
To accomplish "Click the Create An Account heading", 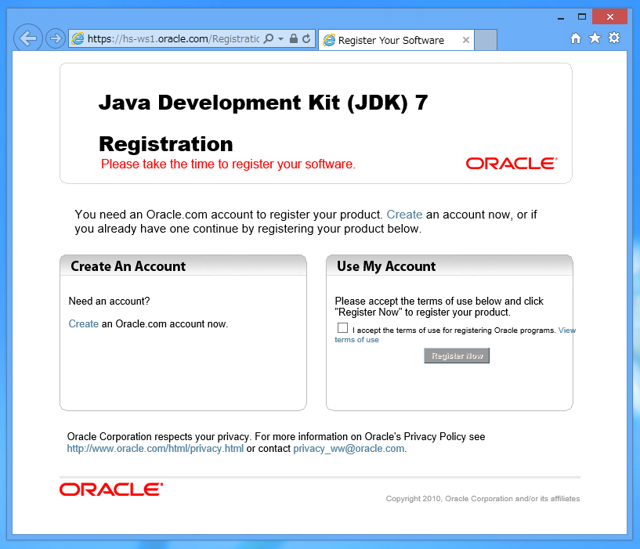I will pyautogui.click(x=128, y=266).
